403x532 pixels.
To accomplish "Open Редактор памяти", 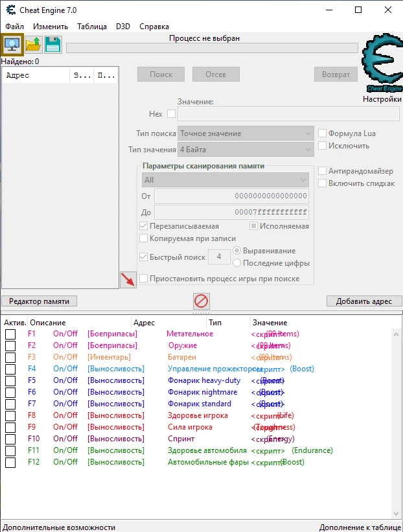I will (x=39, y=301).
